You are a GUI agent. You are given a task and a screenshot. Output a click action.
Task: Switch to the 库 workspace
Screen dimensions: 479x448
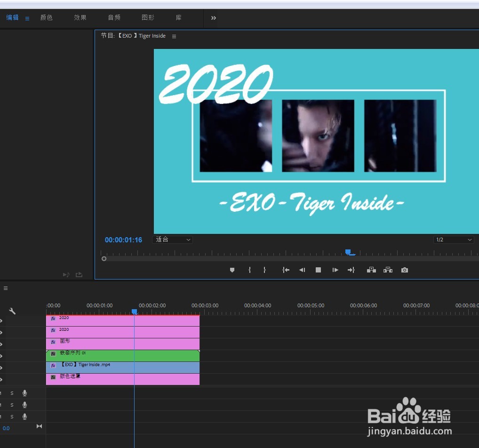point(179,18)
